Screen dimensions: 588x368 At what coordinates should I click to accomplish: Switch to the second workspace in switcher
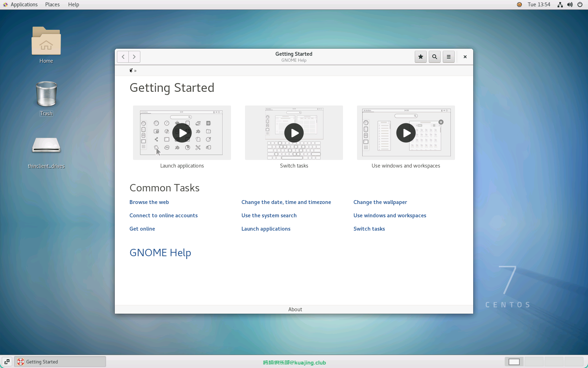pyautogui.click(x=534, y=362)
